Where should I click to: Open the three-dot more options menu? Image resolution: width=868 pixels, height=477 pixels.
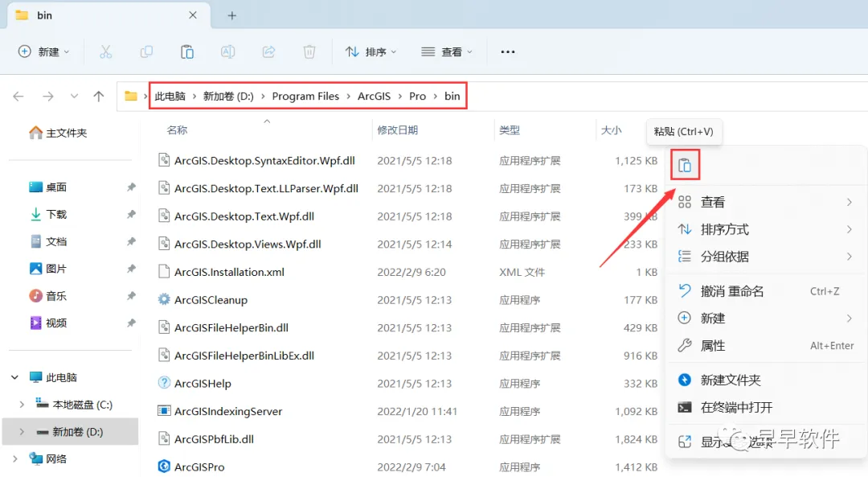[x=508, y=51]
